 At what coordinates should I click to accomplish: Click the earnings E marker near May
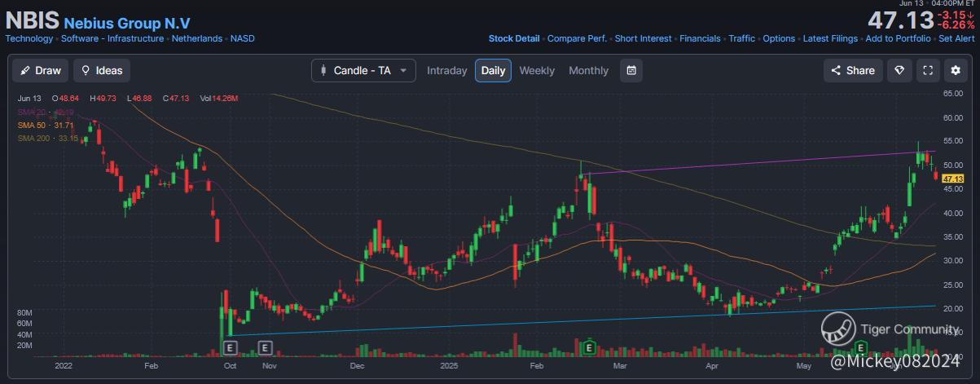(x=859, y=348)
